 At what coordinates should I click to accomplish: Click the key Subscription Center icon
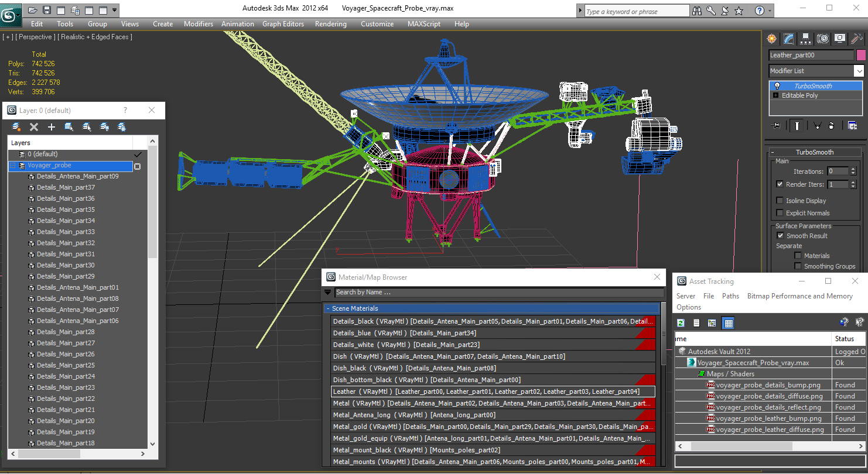711,11
